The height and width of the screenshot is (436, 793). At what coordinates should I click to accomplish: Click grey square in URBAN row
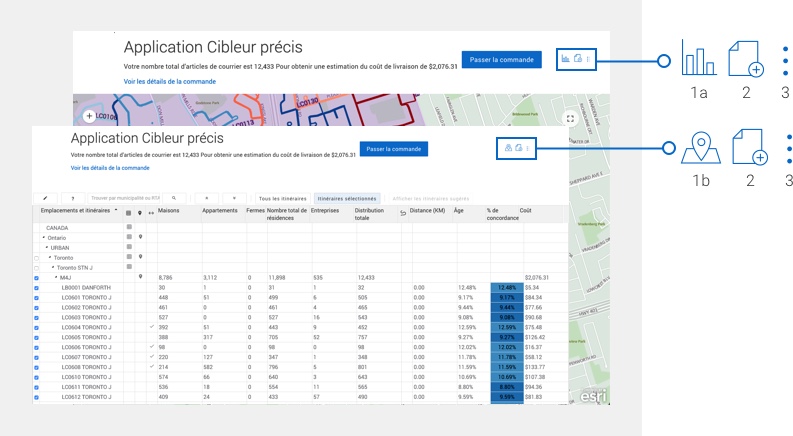click(129, 247)
